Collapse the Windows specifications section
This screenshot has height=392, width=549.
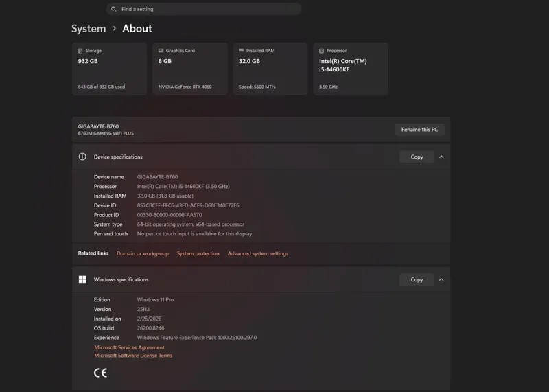pos(441,279)
